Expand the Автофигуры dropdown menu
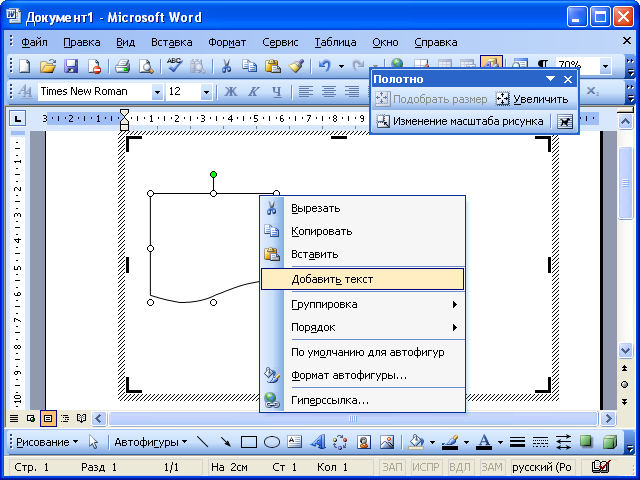Image resolution: width=640 pixels, height=480 pixels. click(x=150, y=441)
